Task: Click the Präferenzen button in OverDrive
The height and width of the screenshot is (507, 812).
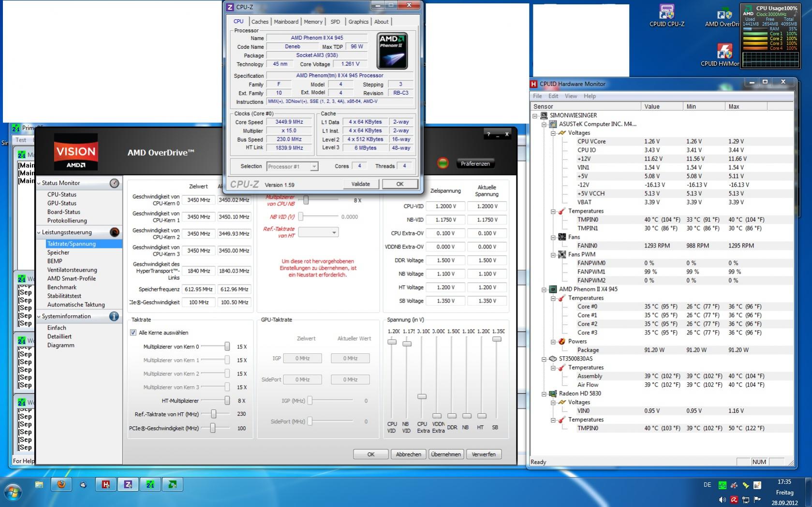Action: pos(475,164)
